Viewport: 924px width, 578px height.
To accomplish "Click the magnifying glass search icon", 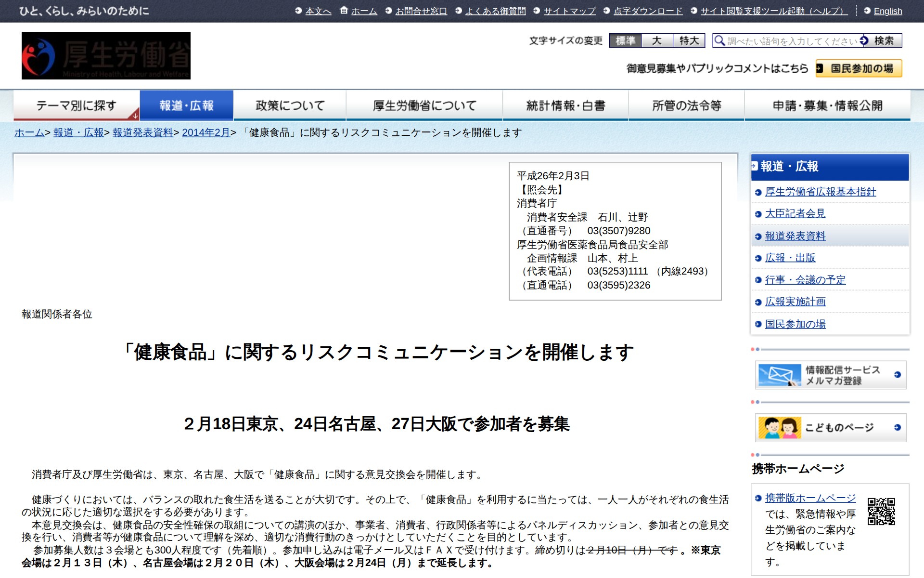I will pos(719,40).
